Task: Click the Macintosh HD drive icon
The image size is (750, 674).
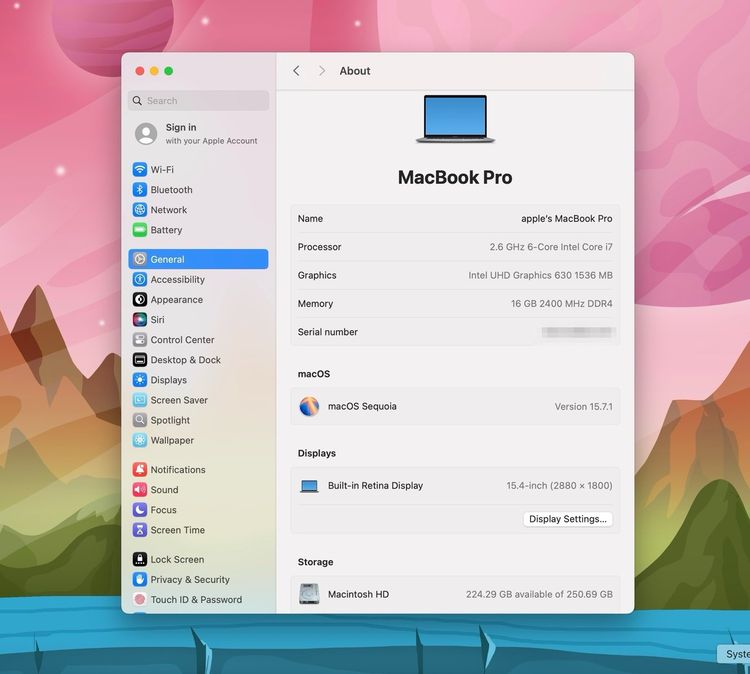Action: (x=309, y=594)
